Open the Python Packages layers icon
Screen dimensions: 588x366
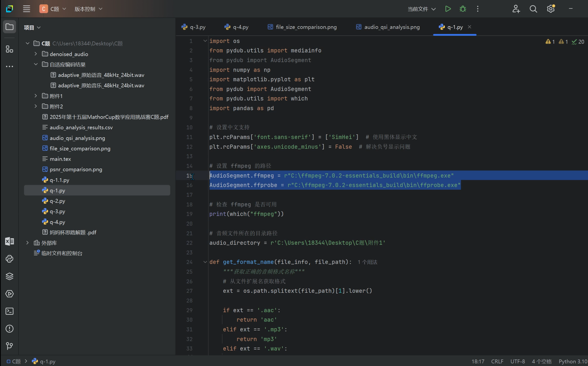coord(9,276)
